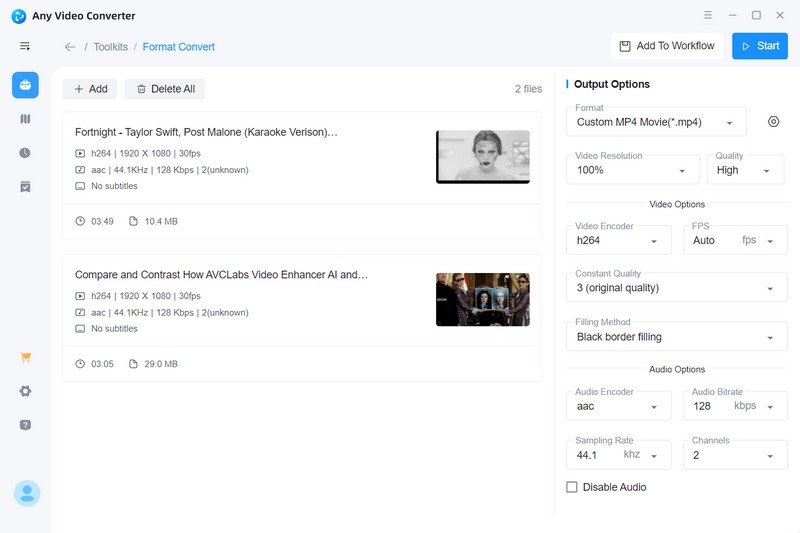This screenshot has height=533, width=800.
Task: Open the Format dropdown Custom MP4 Movie
Action: (x=657, y=122)
